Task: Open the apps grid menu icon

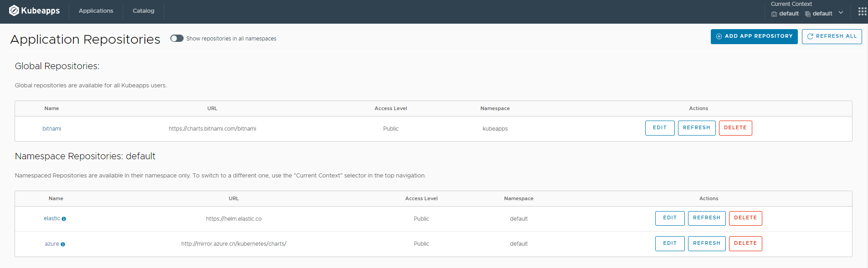Action: [x=862, y=11]
